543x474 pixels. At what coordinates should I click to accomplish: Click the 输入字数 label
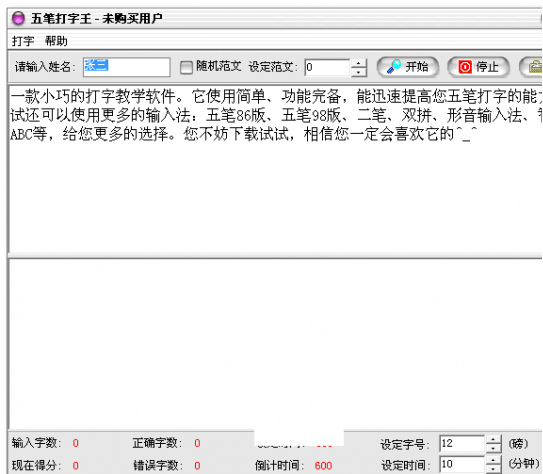tap(36, 443)
